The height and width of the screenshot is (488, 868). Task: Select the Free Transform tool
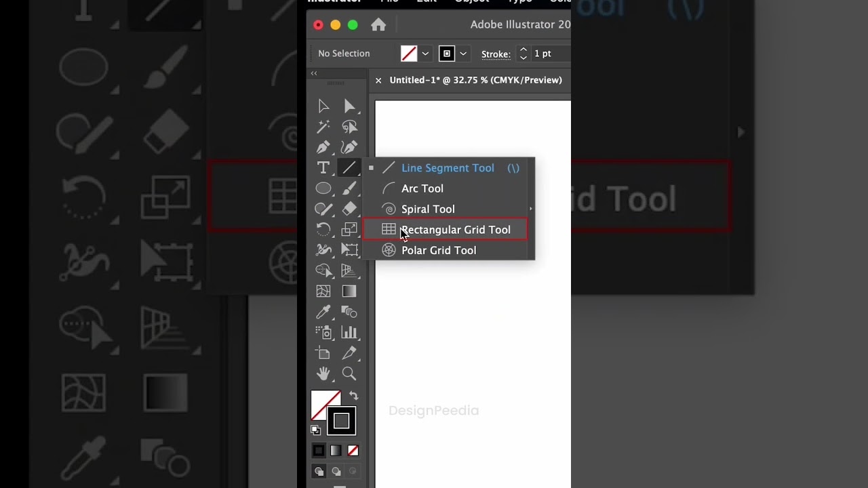tap(349, 249)
